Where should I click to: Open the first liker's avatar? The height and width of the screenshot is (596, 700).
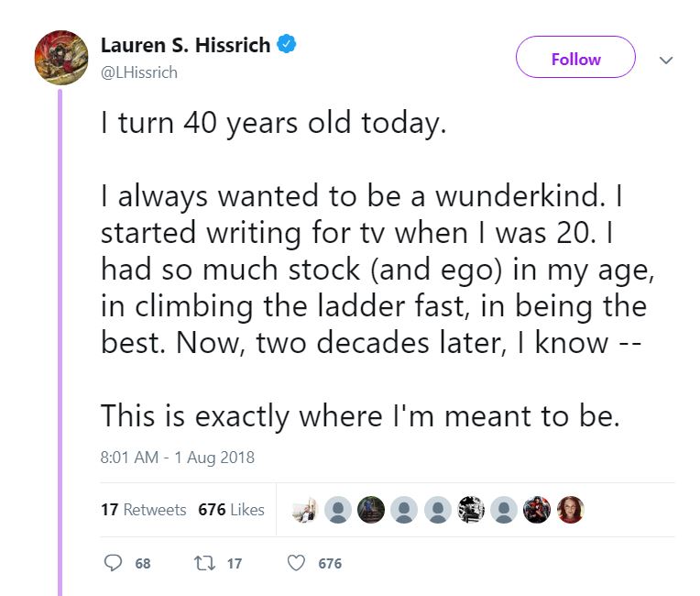(x=304, y=510)
